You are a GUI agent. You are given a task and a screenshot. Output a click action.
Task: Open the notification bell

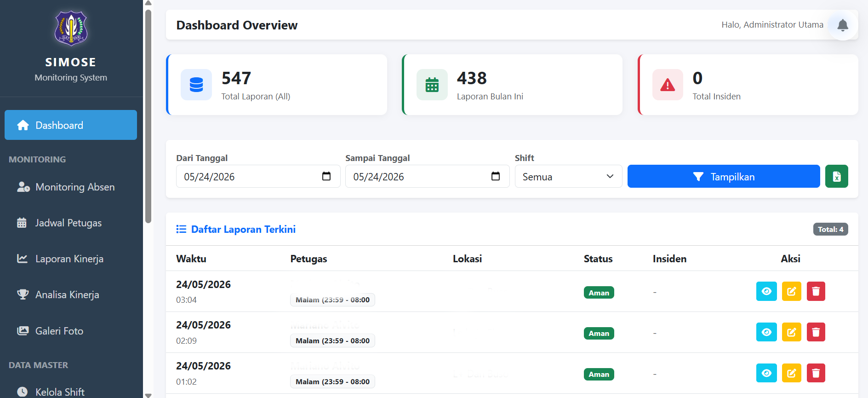pyautogui.click(x=843, y=25)
